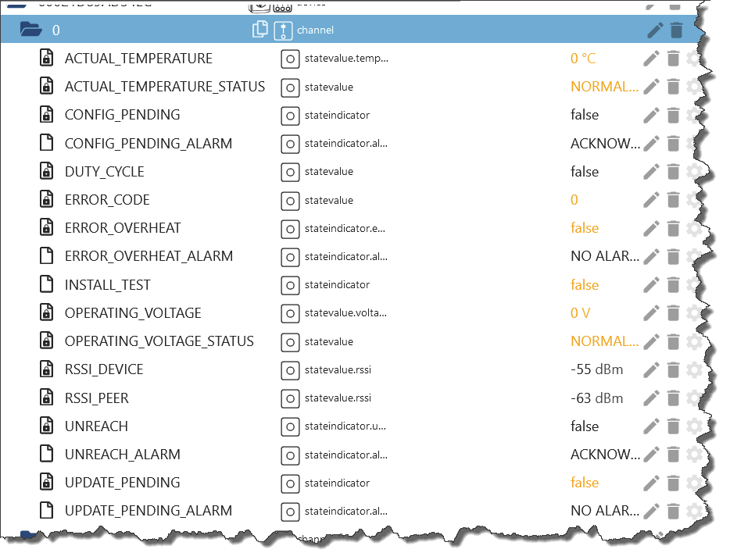730x560 pixels.
Task: Click the false value of ERROR_OVERHEAT
Action: pos(585,228)
